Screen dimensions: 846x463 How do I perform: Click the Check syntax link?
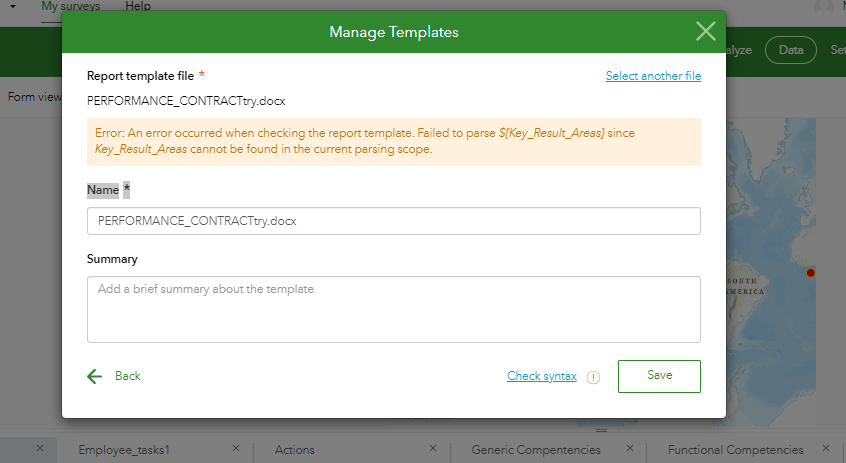(x=541, y=376)
